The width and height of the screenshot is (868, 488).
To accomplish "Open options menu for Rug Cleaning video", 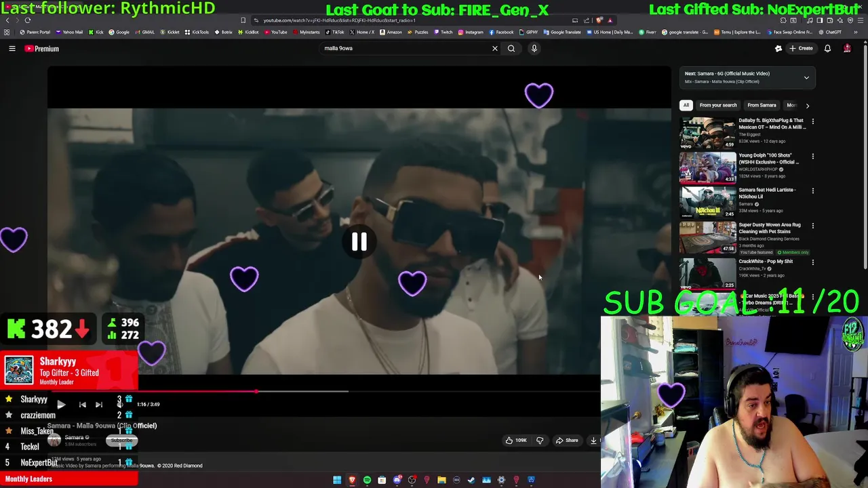I will tap(813, 226).
